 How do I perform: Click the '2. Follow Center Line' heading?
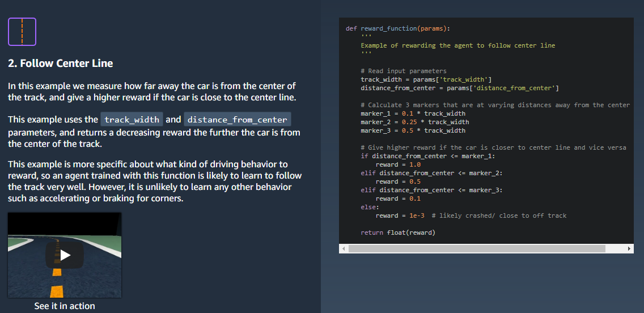(60, 64)
